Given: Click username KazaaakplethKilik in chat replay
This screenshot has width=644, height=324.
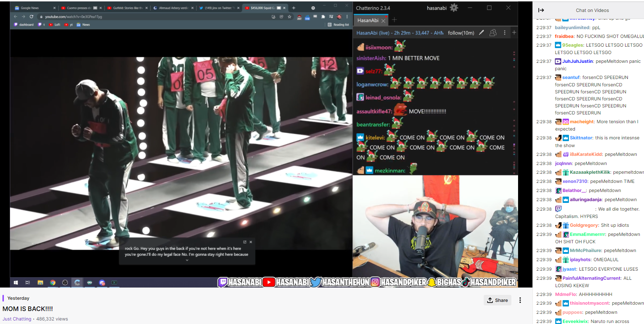Looking at the screenshot, I should pos(590,172).
